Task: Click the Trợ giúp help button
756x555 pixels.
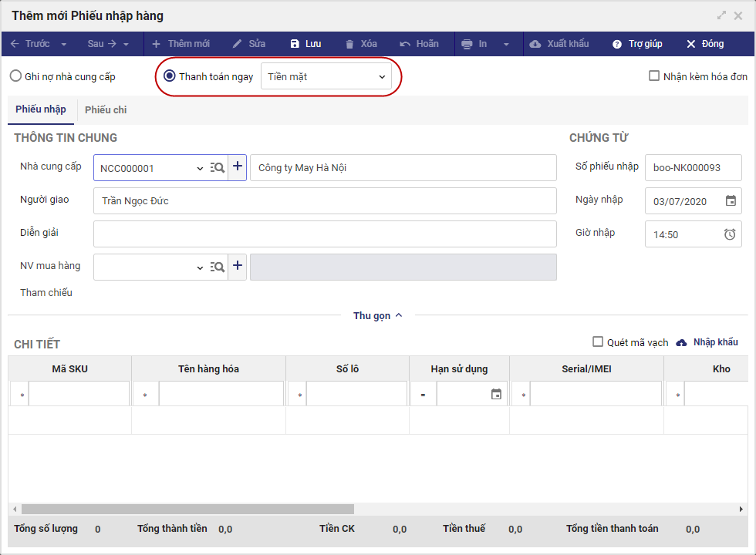Action: click(x=637, y=44)
